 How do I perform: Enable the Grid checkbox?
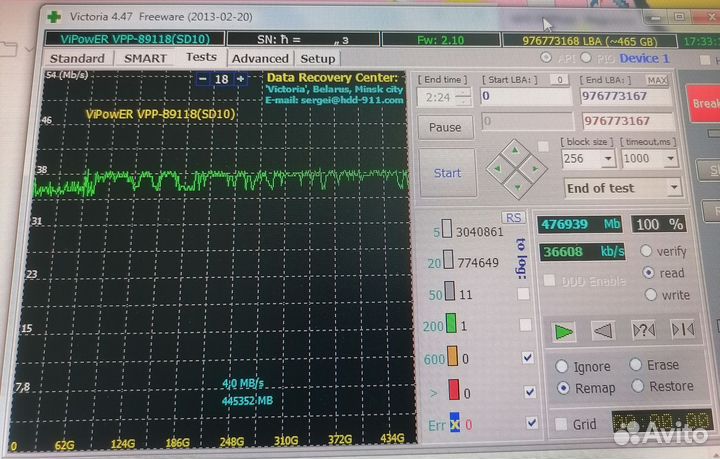pos(561,424)
